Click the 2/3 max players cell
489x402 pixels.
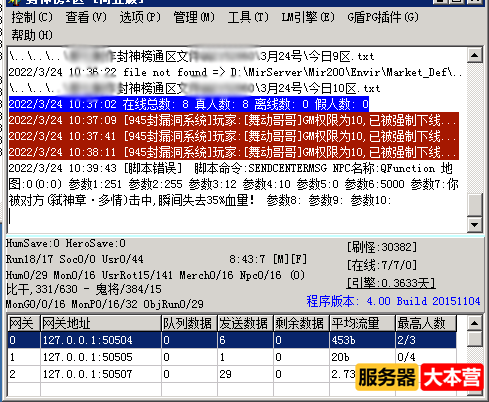[x=426, y=340]
